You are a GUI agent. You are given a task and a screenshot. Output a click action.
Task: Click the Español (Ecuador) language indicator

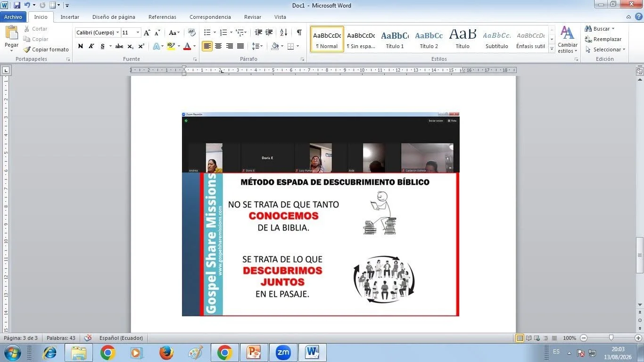[x=121, y=338]
